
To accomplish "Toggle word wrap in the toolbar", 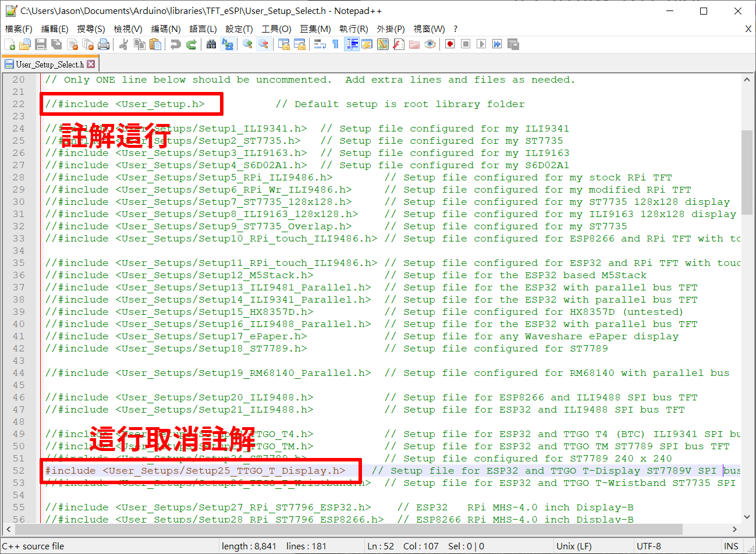I will 320,44.
